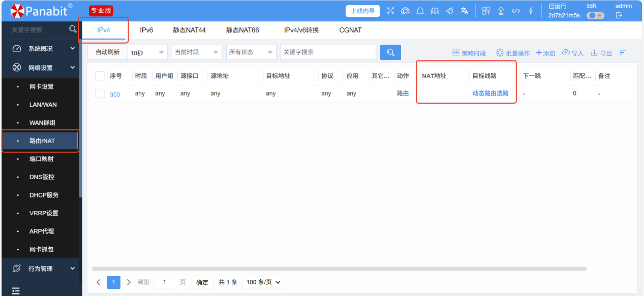644x296 pixels.
Task: Open the 动态路由选路 link
Action: tap(490, 93)
